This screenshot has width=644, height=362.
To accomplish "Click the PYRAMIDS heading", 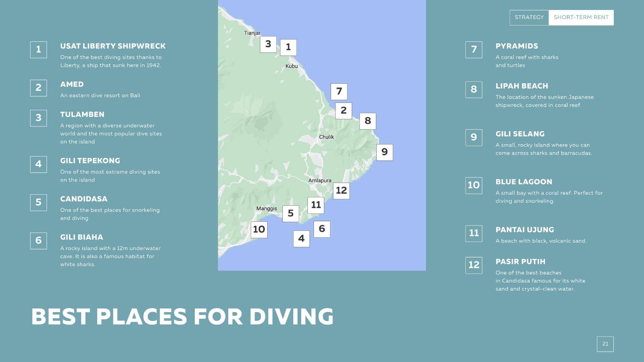I will click(x=516, y=46).
